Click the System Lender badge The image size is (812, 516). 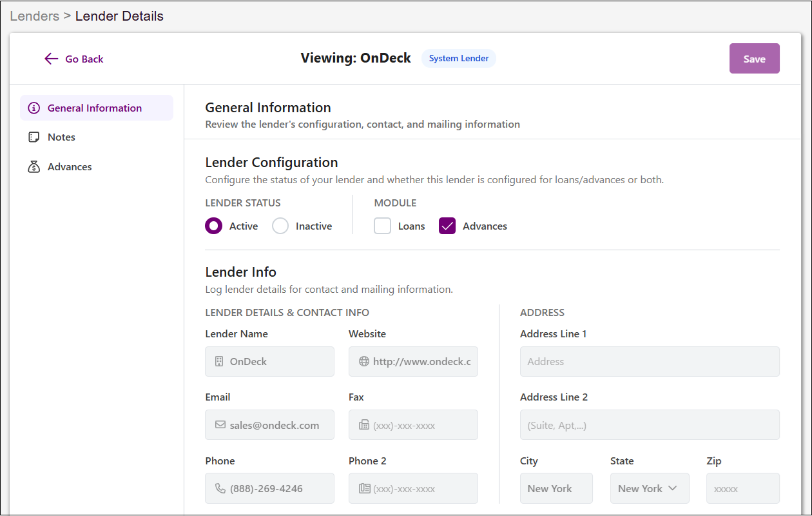point(459,58)
